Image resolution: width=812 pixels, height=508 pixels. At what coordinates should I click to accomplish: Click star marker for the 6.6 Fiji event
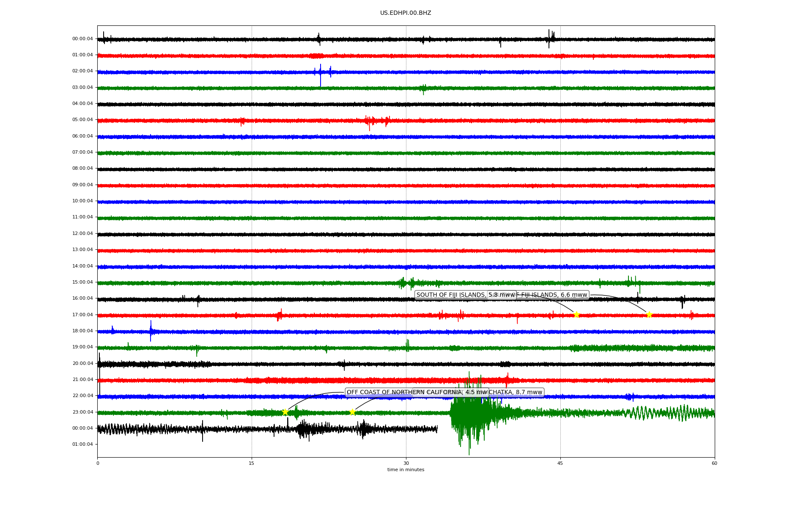point(649,315)
